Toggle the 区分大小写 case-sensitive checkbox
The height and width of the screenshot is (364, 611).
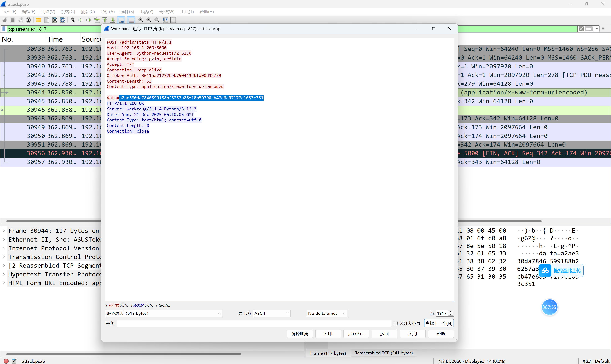click(396, 323)
